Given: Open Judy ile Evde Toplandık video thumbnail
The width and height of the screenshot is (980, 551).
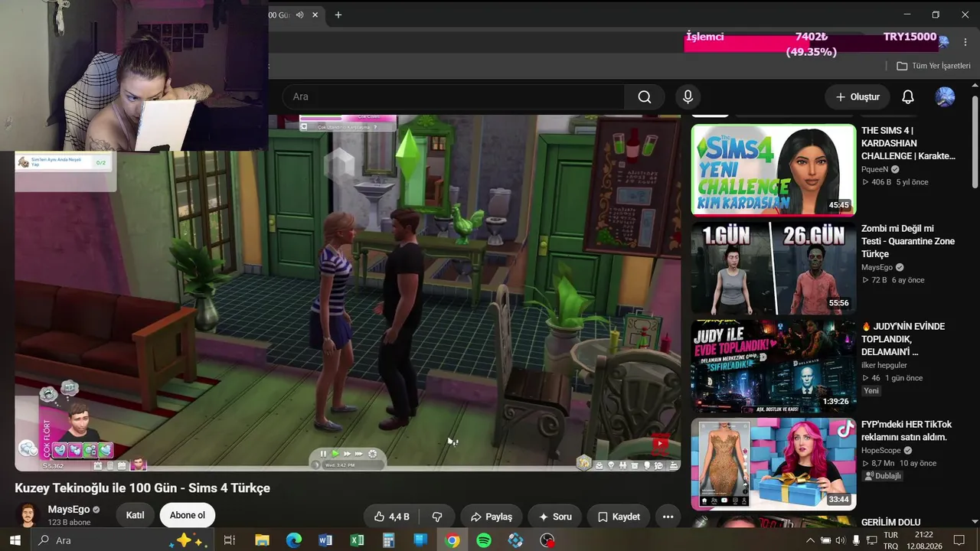Looking at the screenshot, I should 773,366.
